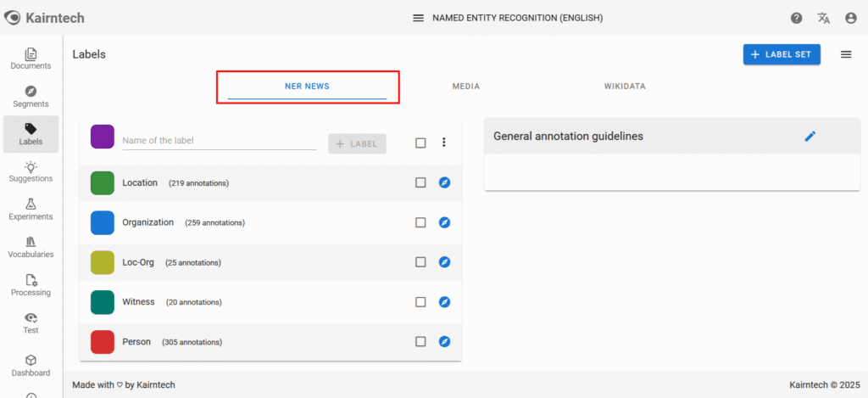Expand the menu right of Label Set button
The width and height of the screenshot is (868, 398).
tap(845, 54)
